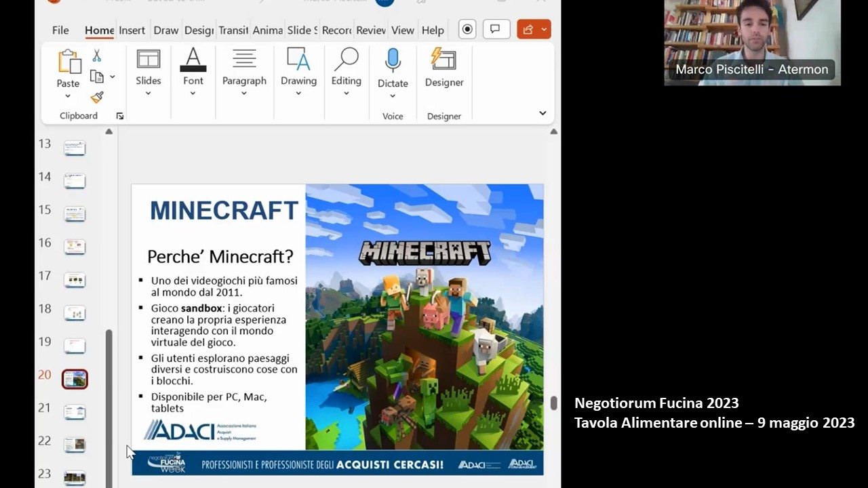Click the main area scroll-up arrow
This screenshot has width=868, height=488.
tap(553, 131)
